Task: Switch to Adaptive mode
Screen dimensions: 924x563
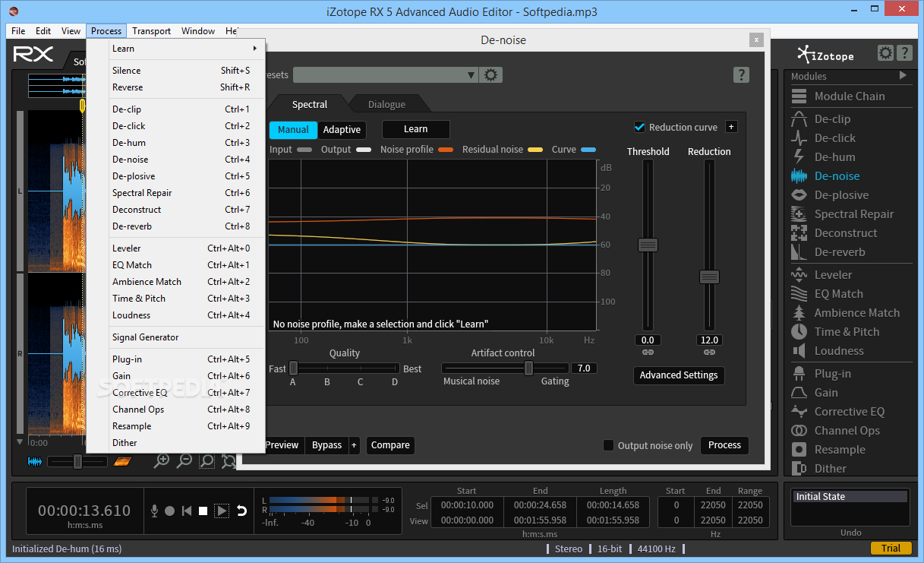Action: pos(342,130)
